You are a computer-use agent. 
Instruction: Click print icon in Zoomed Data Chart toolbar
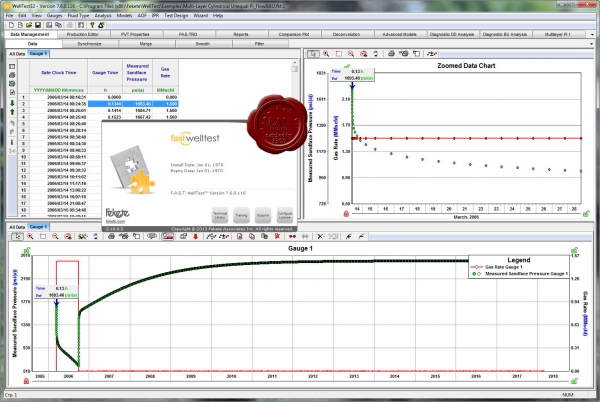[x=391, y=54]
